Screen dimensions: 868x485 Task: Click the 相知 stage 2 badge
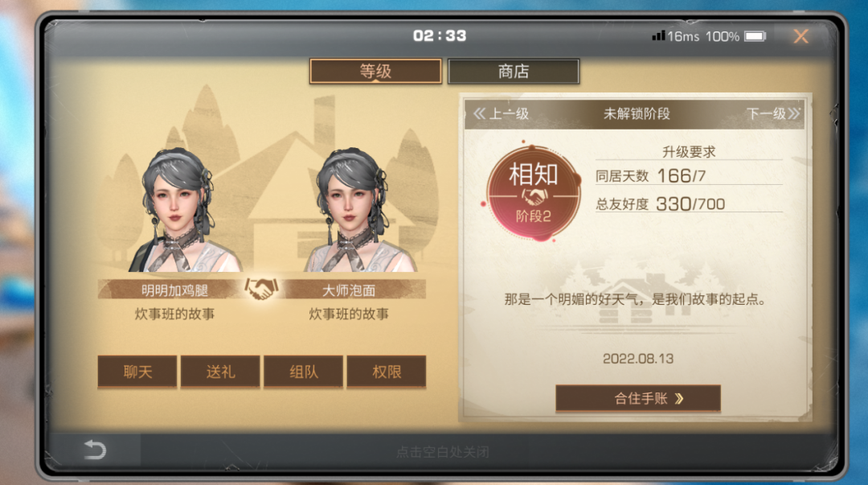point(533,193)
